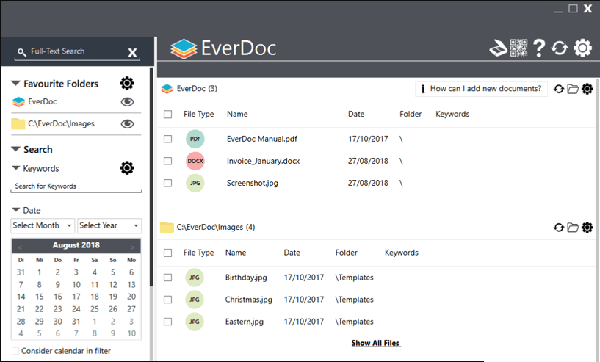Open Keywords gear settings

pos(127,168)
